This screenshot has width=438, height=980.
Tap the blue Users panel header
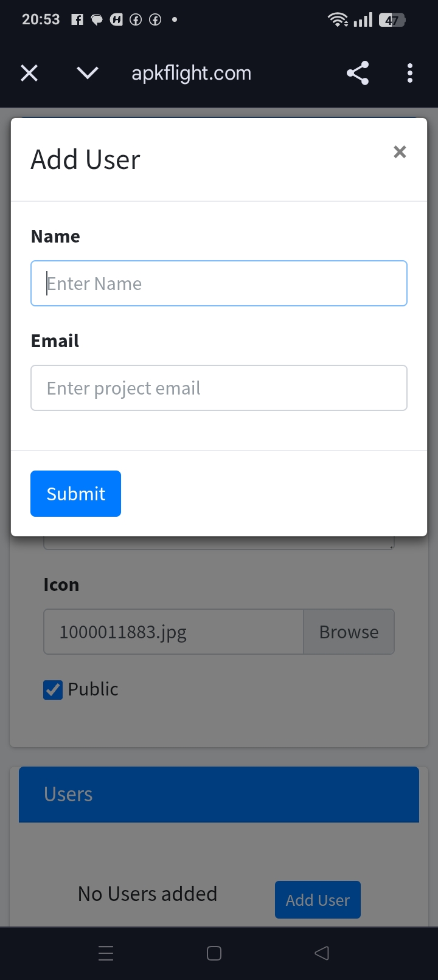tap(219, 795)
